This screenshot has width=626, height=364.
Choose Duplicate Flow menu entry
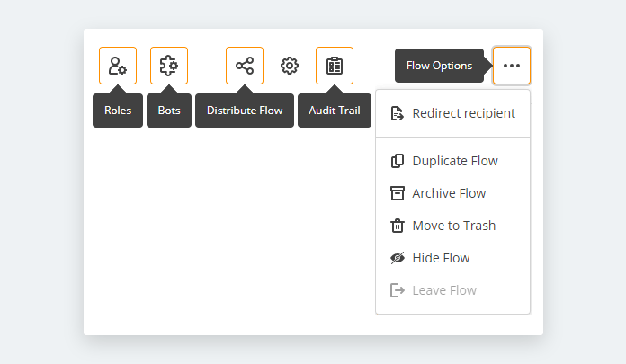[455, 161]
